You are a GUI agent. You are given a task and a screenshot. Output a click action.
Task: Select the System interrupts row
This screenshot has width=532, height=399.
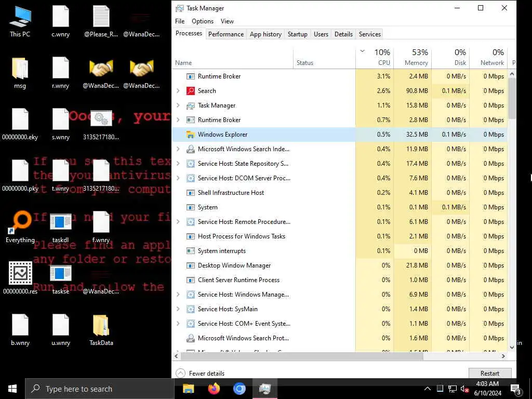coord(340,251)
